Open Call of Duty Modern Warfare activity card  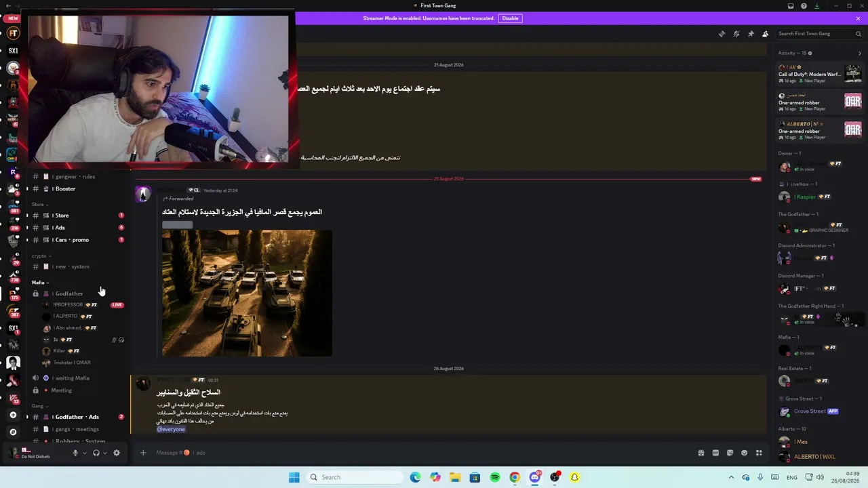(x=820, y=74)
